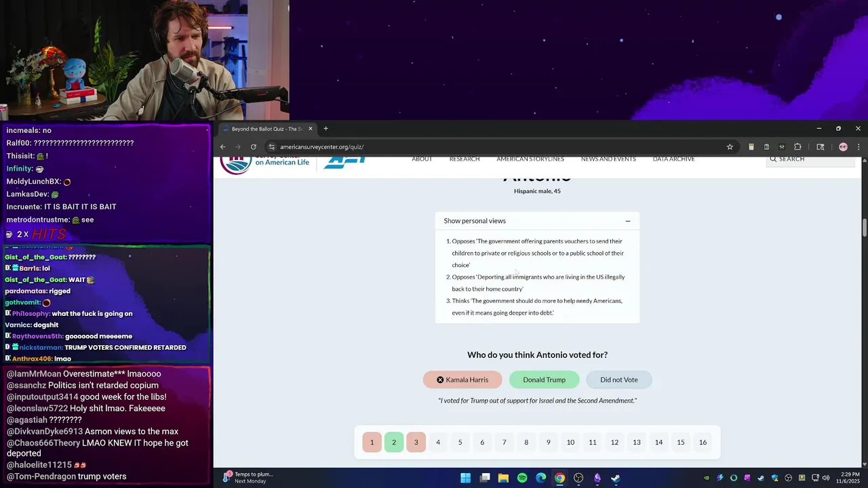868x488 pixels.
Task: Jump to quiz question 9
Action: (x=549, y=442)
